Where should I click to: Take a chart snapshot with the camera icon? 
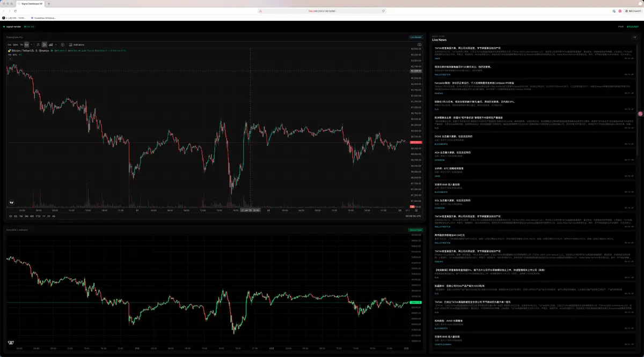pos(419,44)
